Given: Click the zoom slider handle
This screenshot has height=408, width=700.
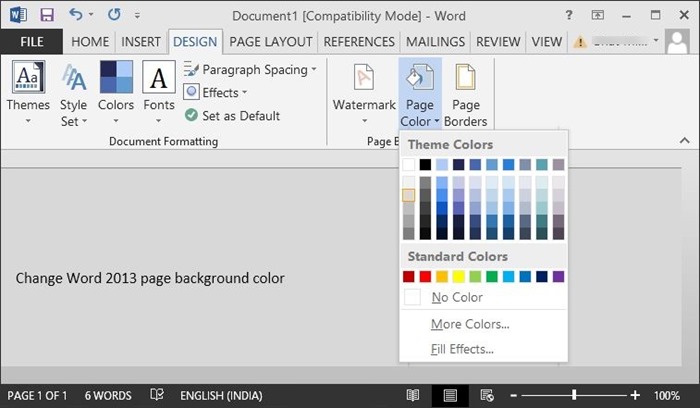Looking at the screenshot, I should [574, 395].
